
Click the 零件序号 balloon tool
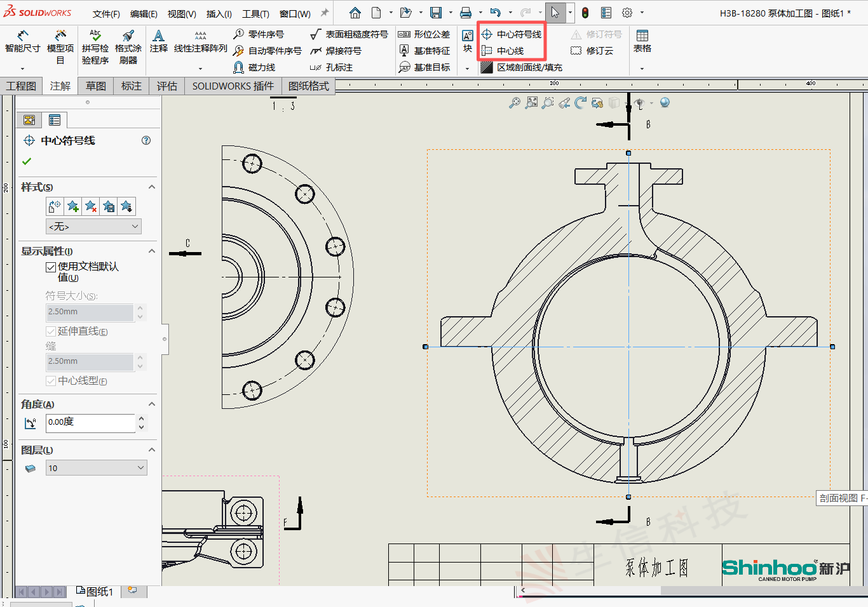coord(259,34)
